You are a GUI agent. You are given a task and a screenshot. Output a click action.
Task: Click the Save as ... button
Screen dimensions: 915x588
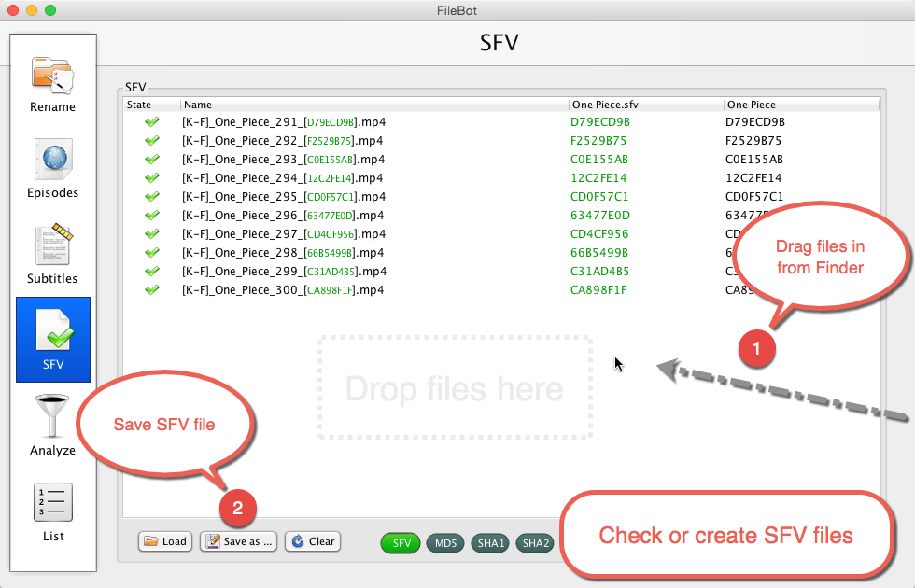point(239,542)
